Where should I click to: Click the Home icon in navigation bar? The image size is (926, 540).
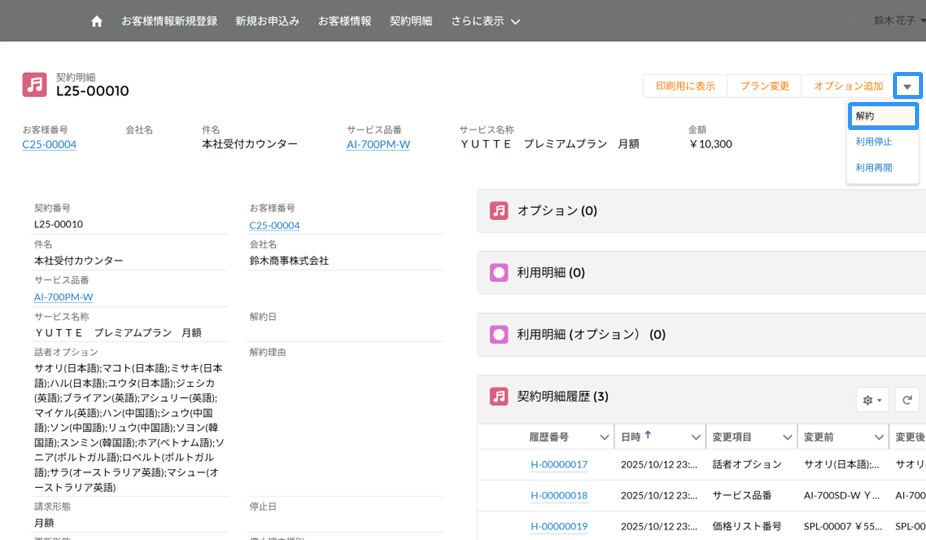tap(97, 21)
